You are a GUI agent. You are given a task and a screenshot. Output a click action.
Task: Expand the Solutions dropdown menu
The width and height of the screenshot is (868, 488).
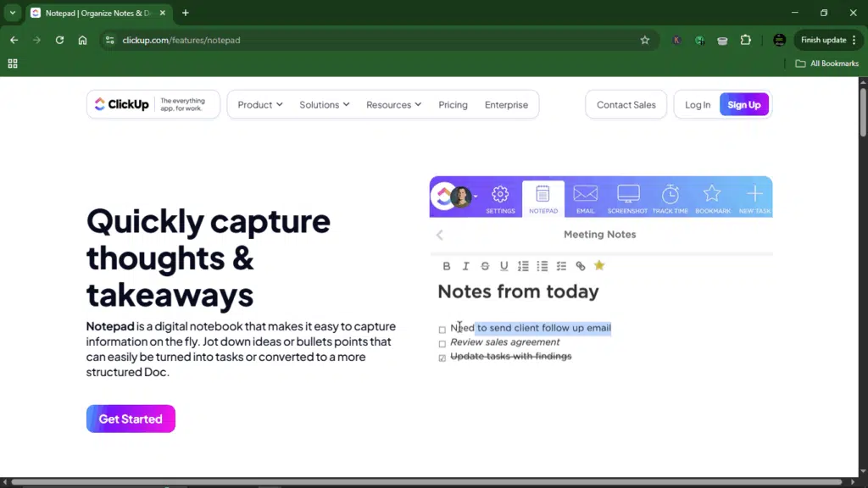click(325, 104)
